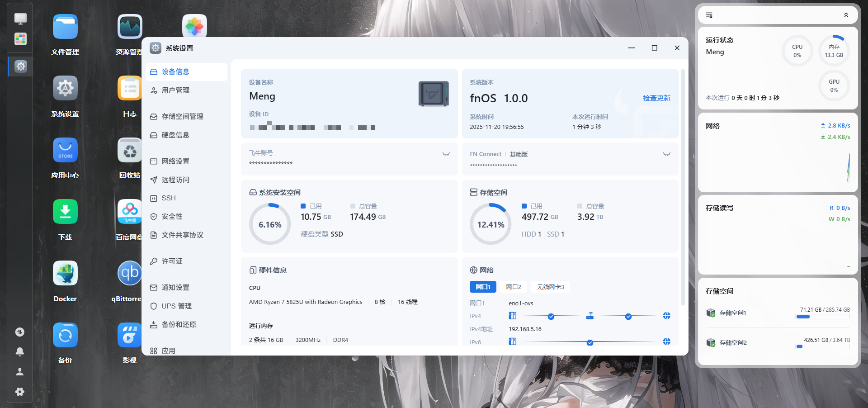Open 远程访问 in the sidebar

click(x=186, y=180)
